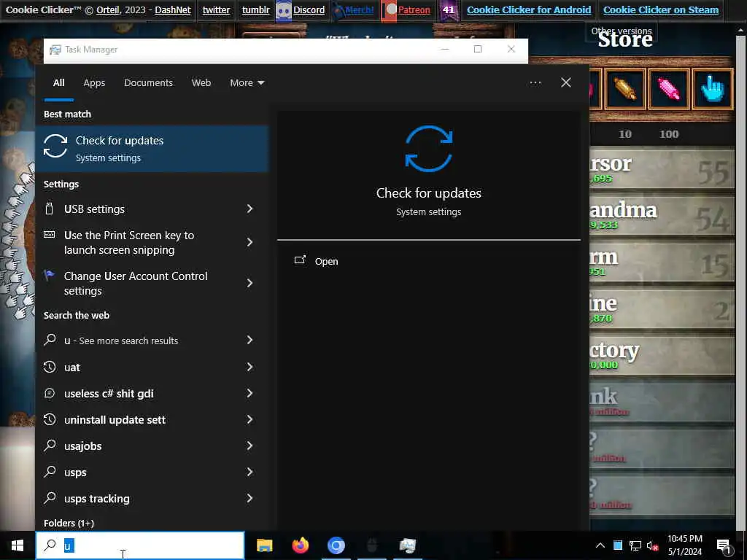Expand arrow for 'usps tracking'

pyautogui.click(x=249, y=498)
